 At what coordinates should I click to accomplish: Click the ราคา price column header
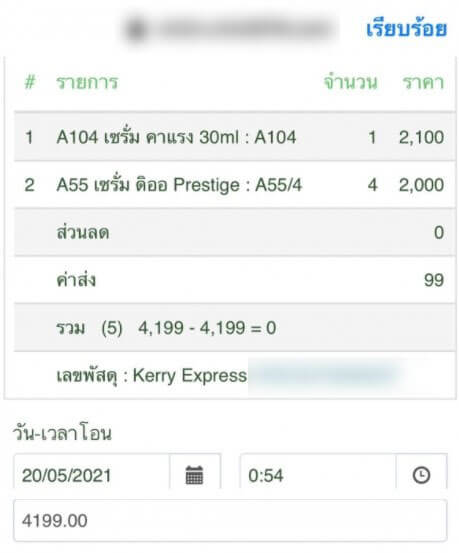(x=423, y=83)
